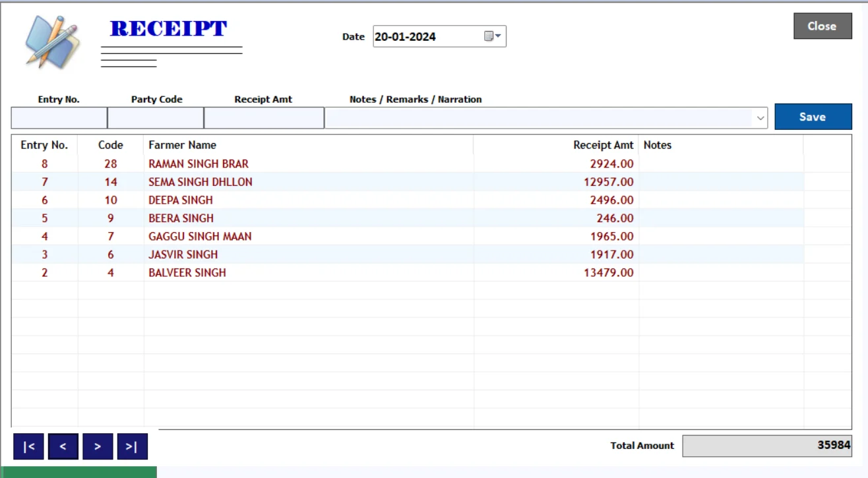Viewport: 868px width, 478px height.
Task: Open the date picker calendar icon
Action: click(492, 36)
